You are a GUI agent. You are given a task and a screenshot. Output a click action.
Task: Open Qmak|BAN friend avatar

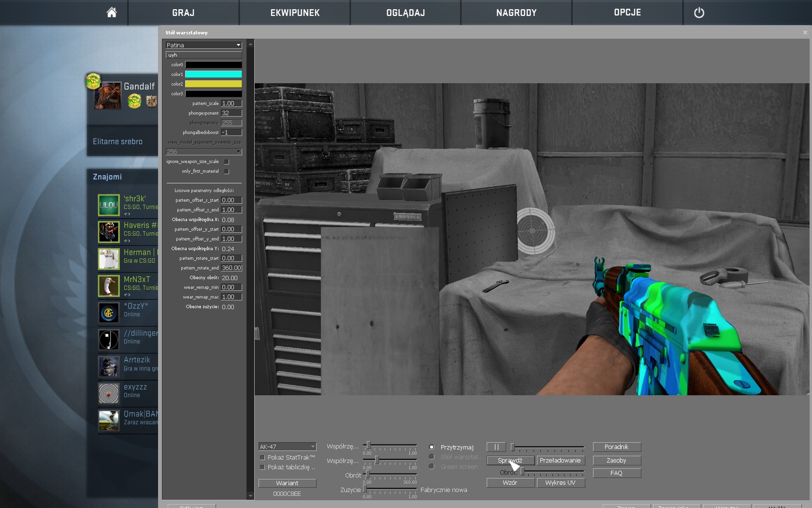pyautogui.click(x=109, y=421)
